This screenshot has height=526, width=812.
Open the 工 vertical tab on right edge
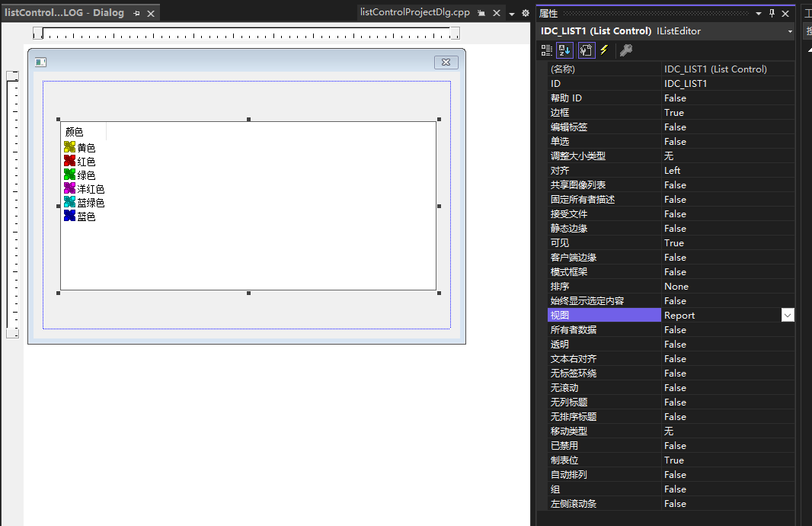pyautogui.click(x=806, y=13)
